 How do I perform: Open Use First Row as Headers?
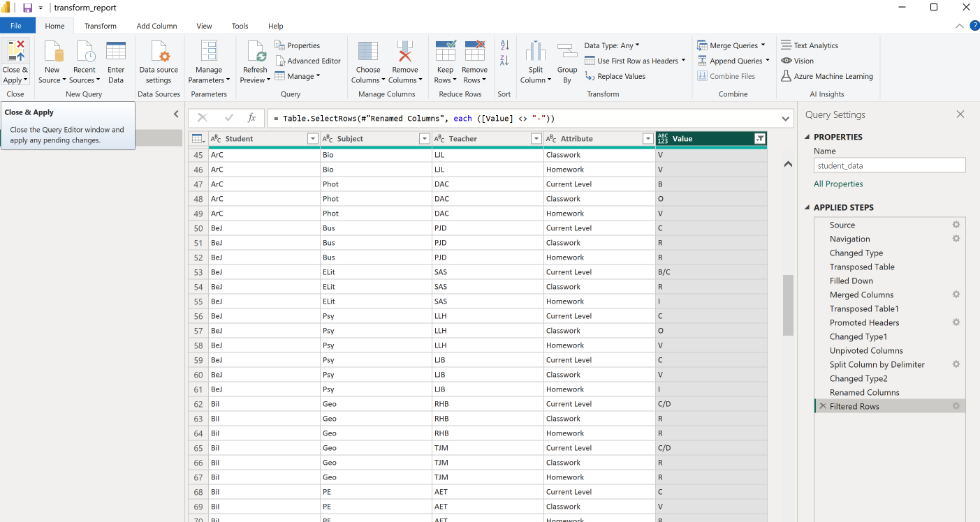[635, 61]
